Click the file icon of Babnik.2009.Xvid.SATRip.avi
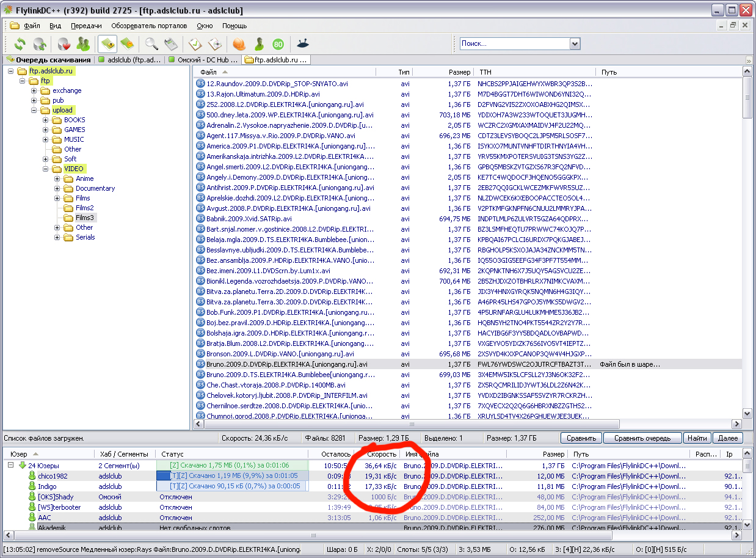 click(x=200, y=219)
